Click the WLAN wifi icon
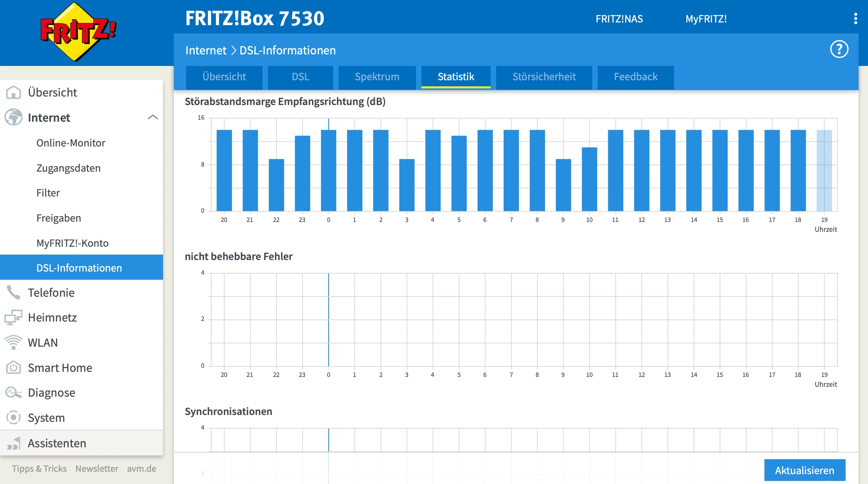This screenshot has height=484, width=868. (x=14, y=342)
